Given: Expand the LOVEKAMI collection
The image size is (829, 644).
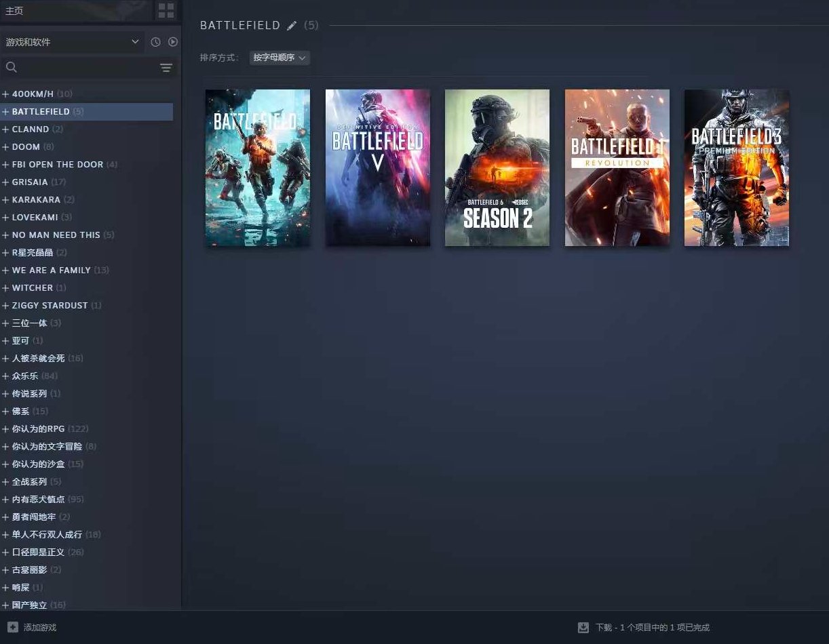Looking at the screenshot, I should click(x=5, y=217).
